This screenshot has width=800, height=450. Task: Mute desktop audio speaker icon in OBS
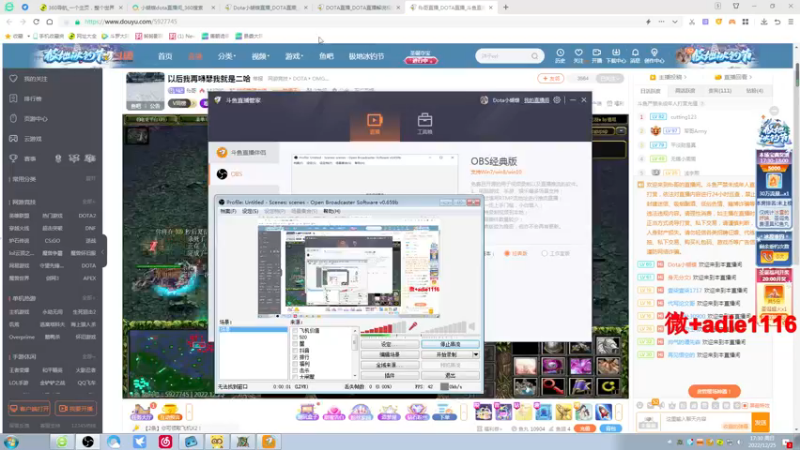[x=472, y=327]
